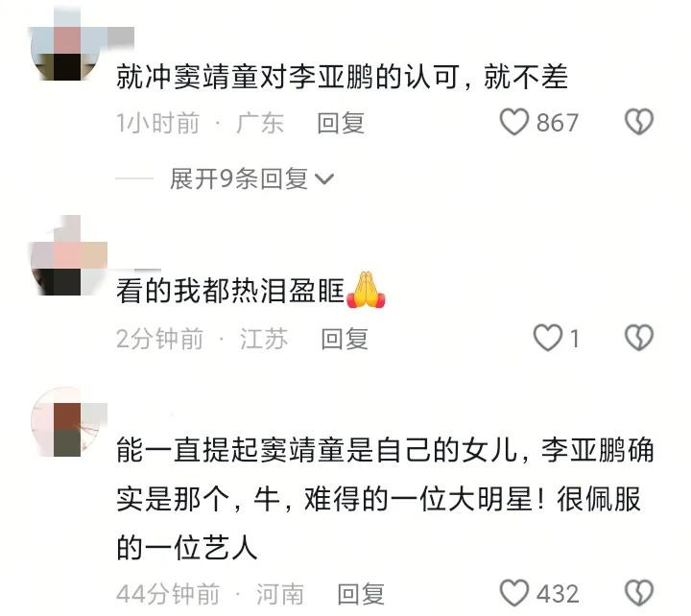The width and height of the screenshot is (691, 616).
Task: Reply to the 江苏 comment
Action: [x=345, y=339]
